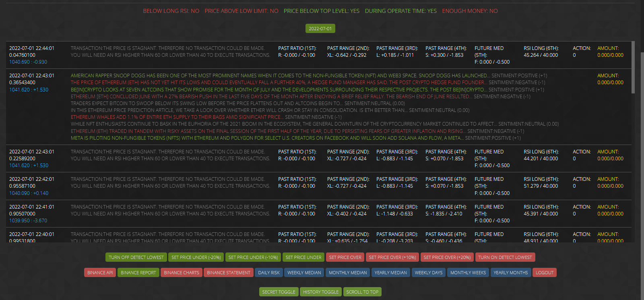Screen dimensions: 644x300
Task: Click Set Price Over (+10%) button
Action: click(x=392, y=257)
